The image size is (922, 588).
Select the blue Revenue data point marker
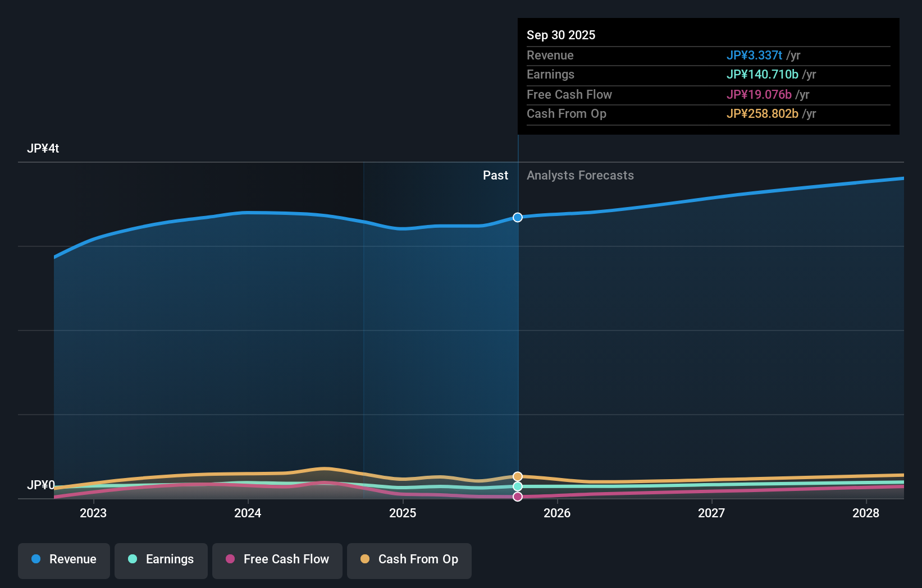click(x=517, y=217)
